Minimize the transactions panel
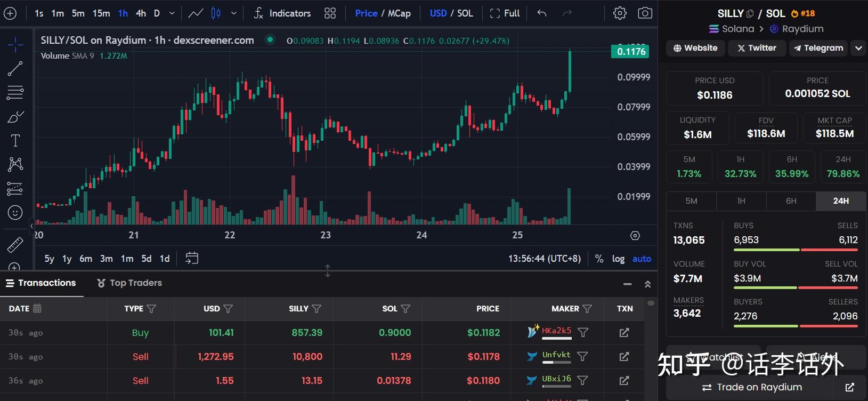The image size is (868, 401). pos(628,284)
